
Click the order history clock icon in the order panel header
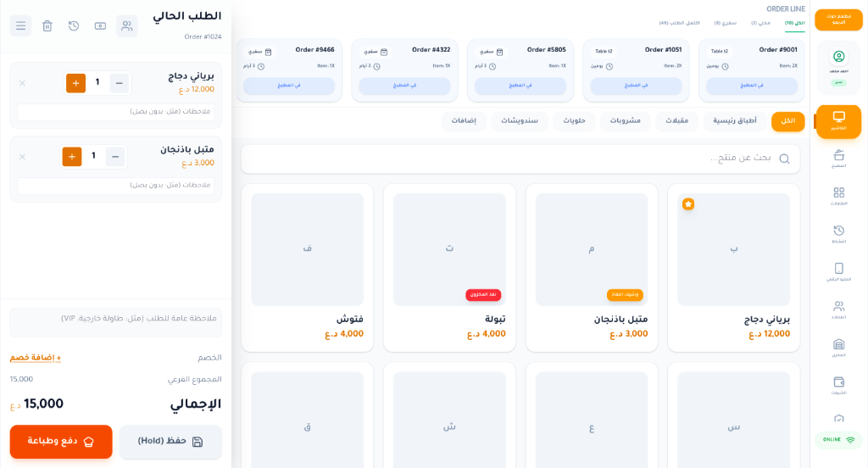[74, 26]
